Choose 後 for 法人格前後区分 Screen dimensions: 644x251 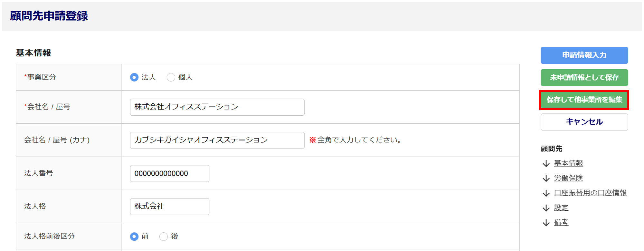(x=164, y=237)
